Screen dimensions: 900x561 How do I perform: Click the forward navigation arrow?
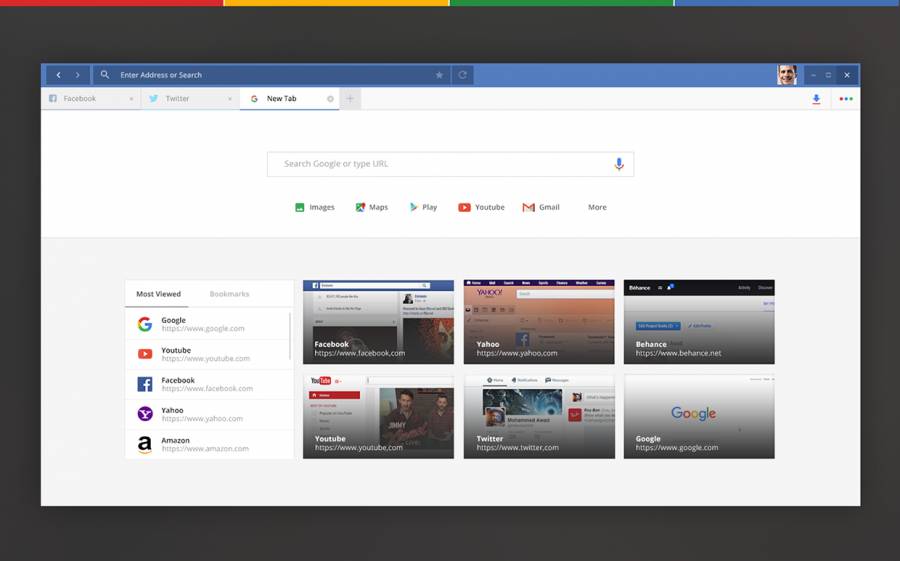pos(78,75)
